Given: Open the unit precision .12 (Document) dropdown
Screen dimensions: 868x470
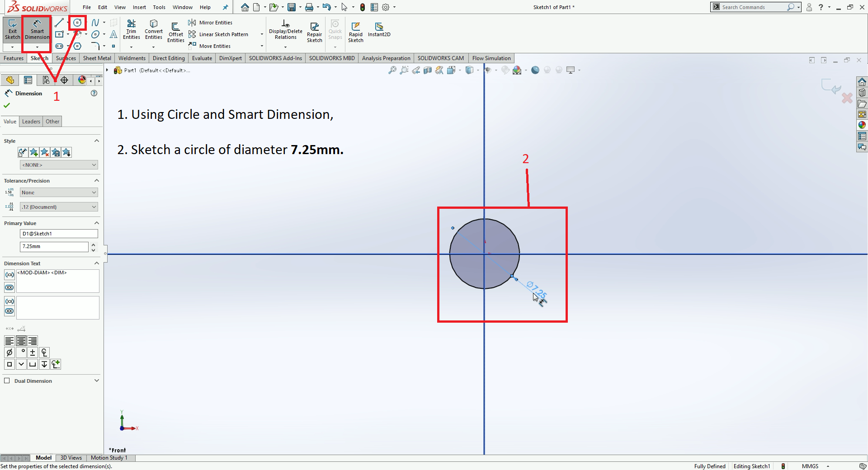Looking at the screenshot, I should [x=59, y=207].
